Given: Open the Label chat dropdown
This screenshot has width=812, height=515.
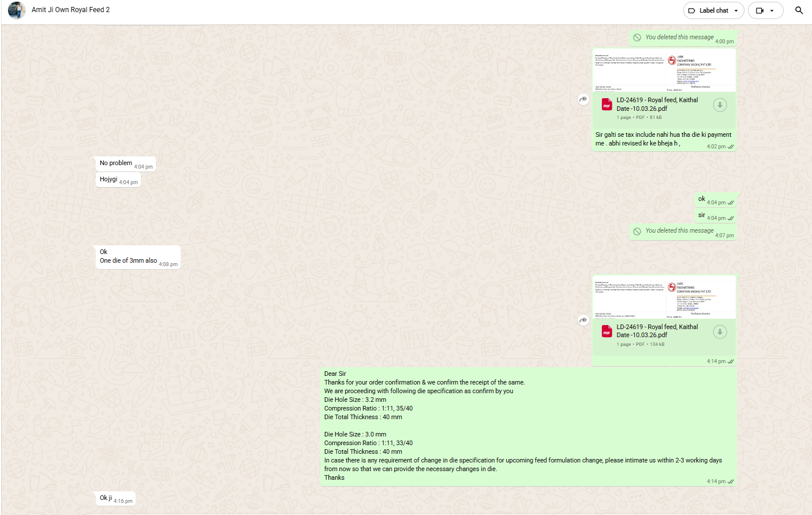Looking at the screenshot, I should pos(713,10).
